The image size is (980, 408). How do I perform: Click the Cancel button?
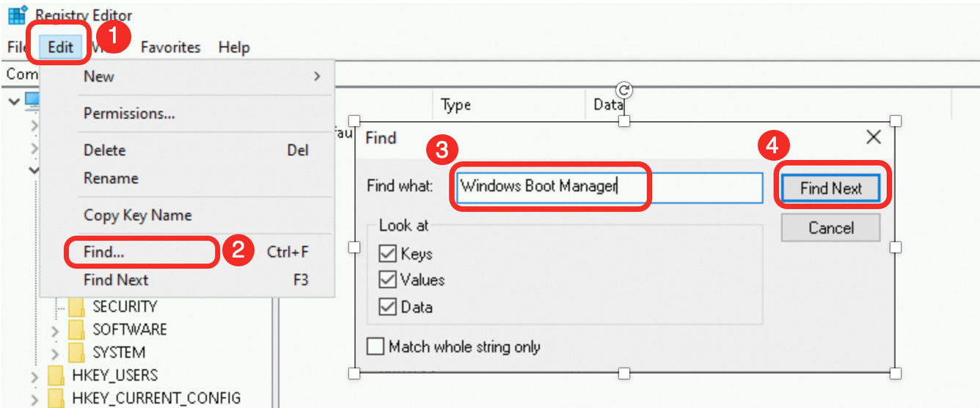(x=830, y=227)
